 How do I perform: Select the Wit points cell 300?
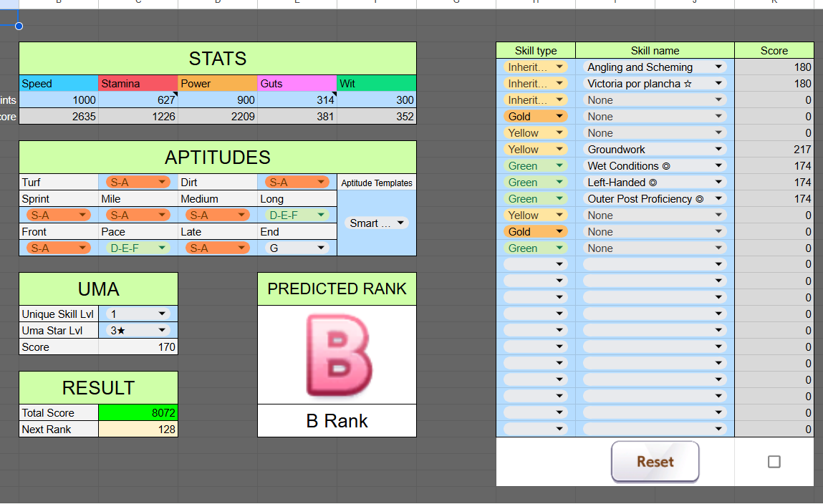[376, 100]
